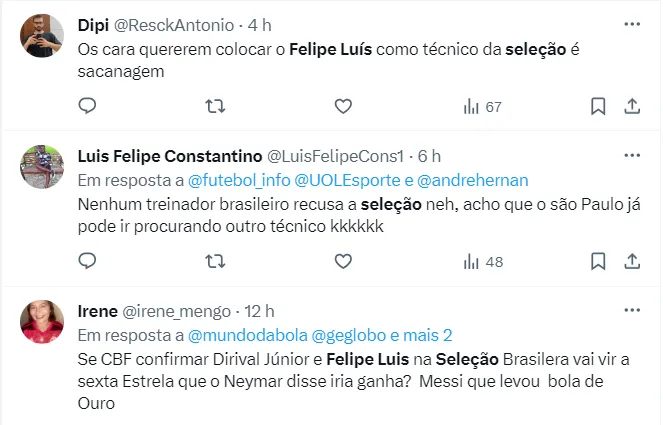The image size is (663, 425).
Task: Open @andrehernan mention link
Action: point(472,180)
